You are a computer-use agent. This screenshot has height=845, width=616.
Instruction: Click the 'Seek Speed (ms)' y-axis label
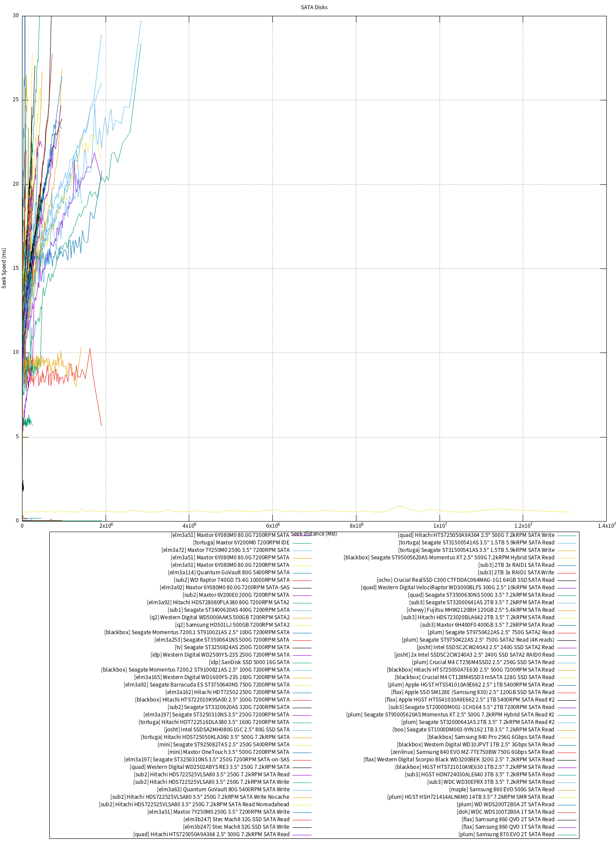pyautogui.click(x=4, y=268)
